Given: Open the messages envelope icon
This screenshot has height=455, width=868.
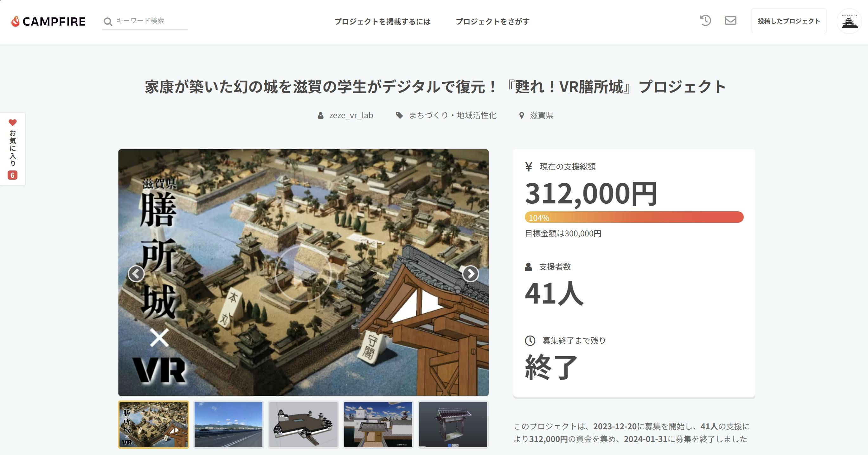Looking at the screenshot, I should 730,21.
